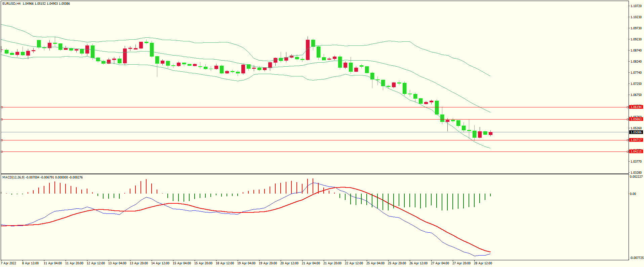644x267 pixels.
Task: Click the EURUSD,H4 chart title text
Action: click(x=11, y=4)
